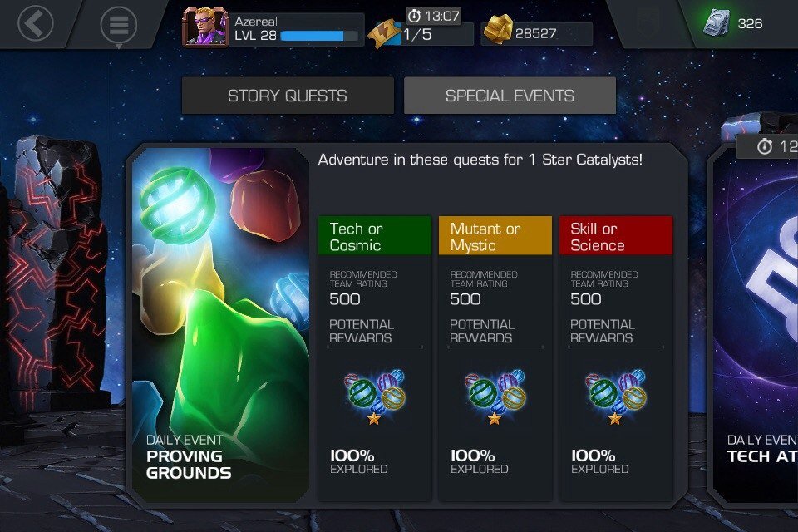
Task: Tap Skill or Science catalyst rewards icon
Action: pyautogui.click(x=616, y=396)
